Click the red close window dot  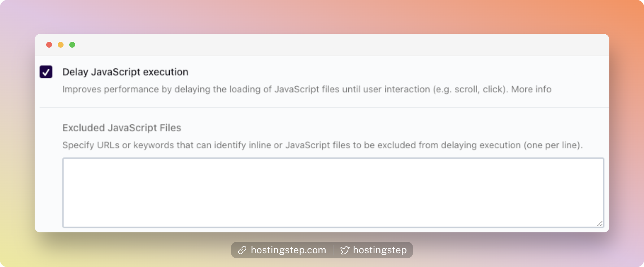pos(49,45)
